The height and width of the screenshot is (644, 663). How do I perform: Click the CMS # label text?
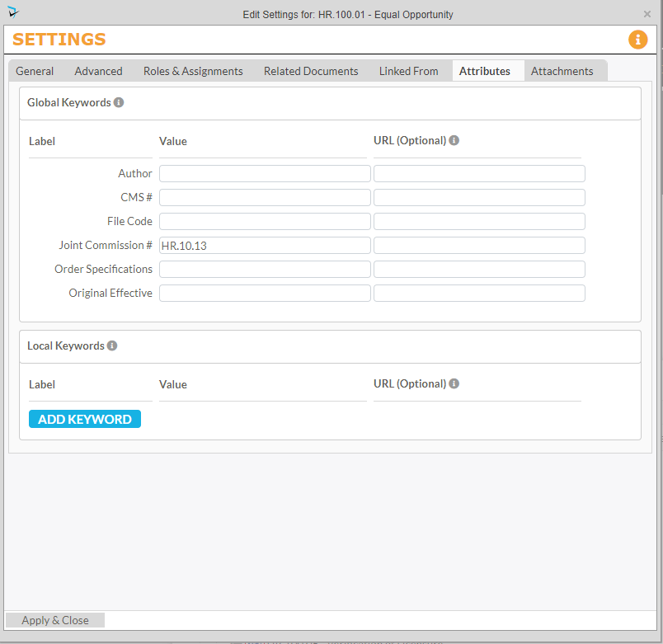coord(136,197)
